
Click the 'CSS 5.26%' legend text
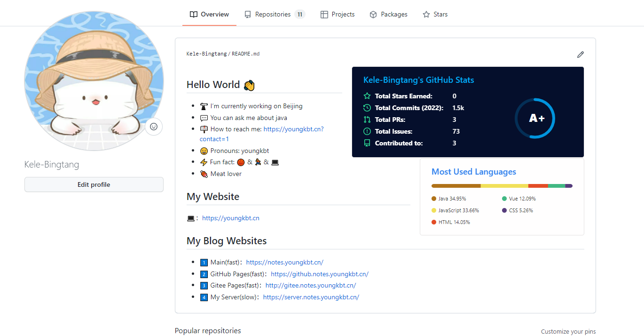tap(521, 211)
